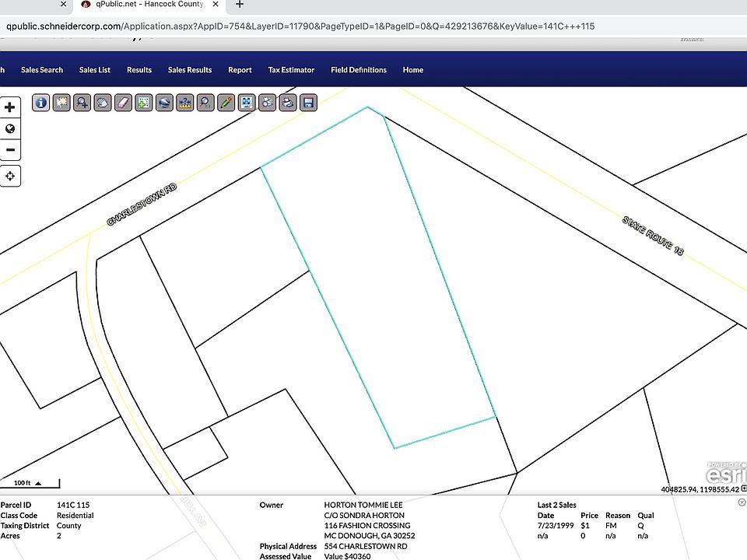Click the print map icon
Image resolution: width=747 pixels, height=560 pixels.
coord(288,103)
